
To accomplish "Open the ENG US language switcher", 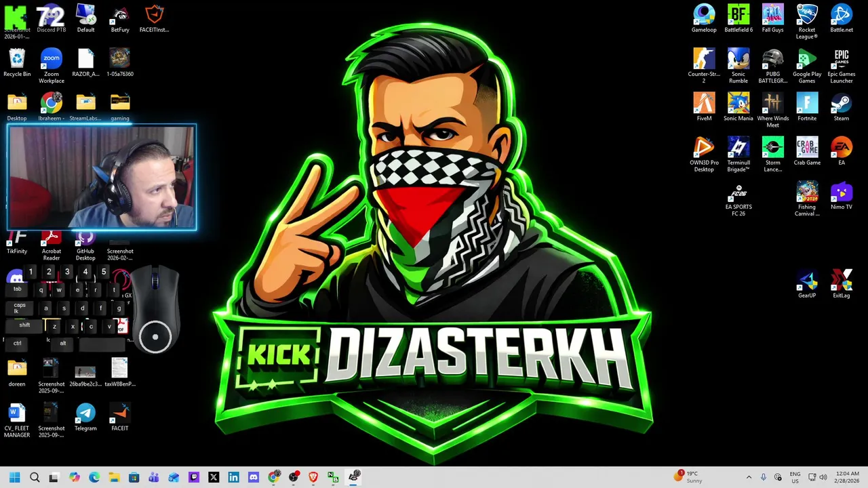I will [795, 477].
